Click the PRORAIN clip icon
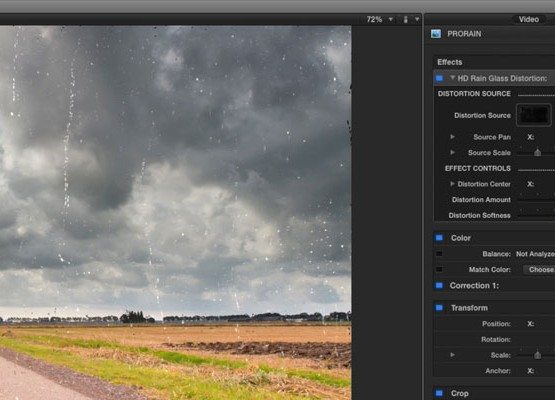The image size is (555, 400). (436, 34)
